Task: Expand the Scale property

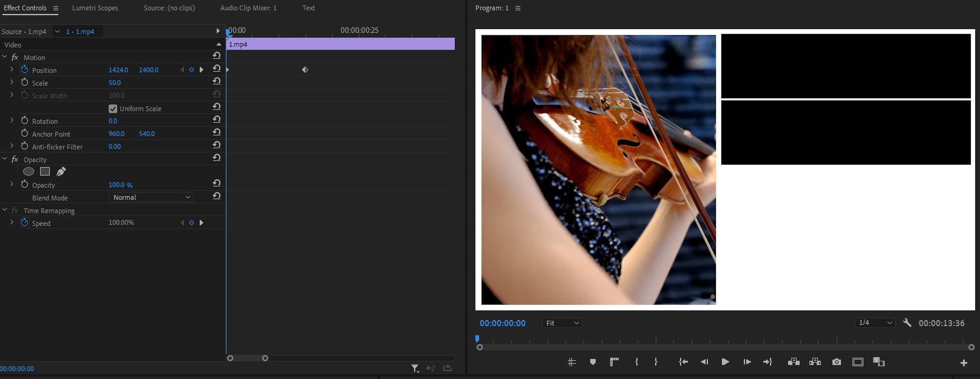Action: point(12,83)
